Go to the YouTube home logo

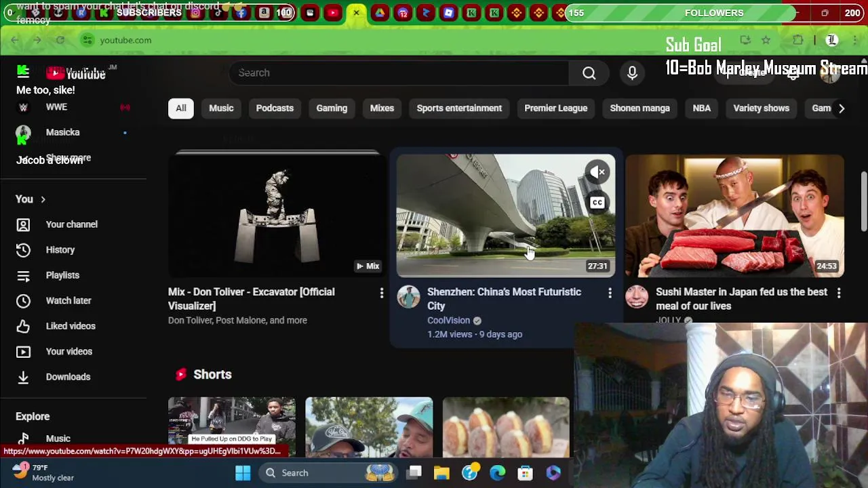76,74
